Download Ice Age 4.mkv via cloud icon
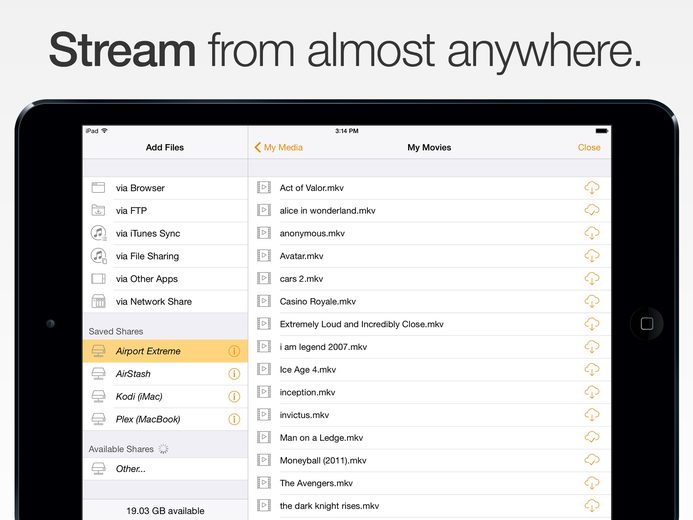 [592, 369]
